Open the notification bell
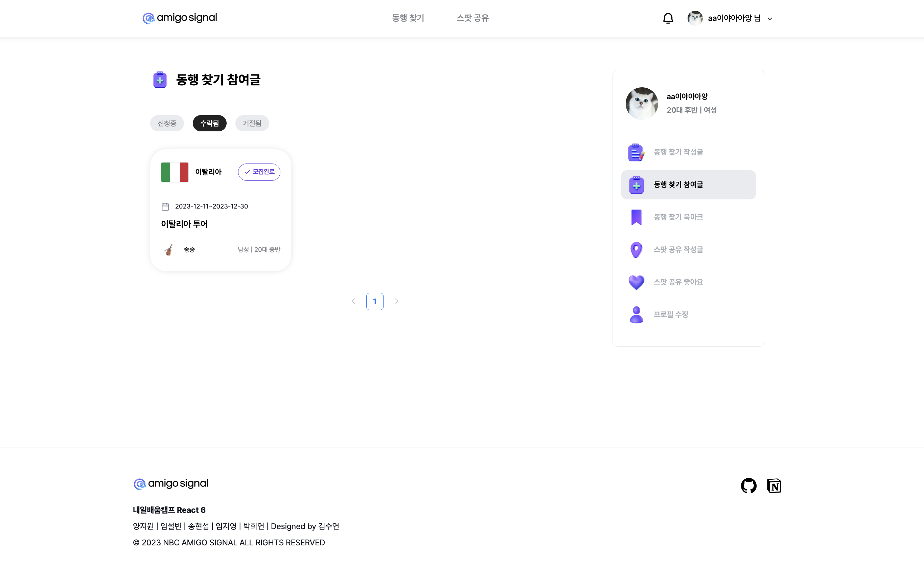The width and height of the screenshot is (924, 564). point(668,18)
